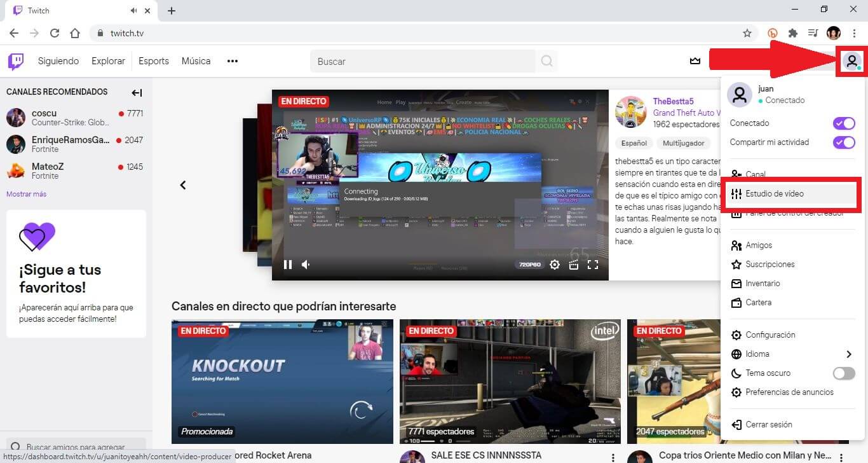This screenshot has height=463, width=868.
Task: Open Configuración in user menu
Action: click(x=792, y=335)
